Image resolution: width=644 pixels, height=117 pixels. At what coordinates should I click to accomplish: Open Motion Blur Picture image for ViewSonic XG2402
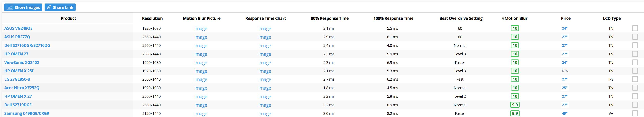201,63
